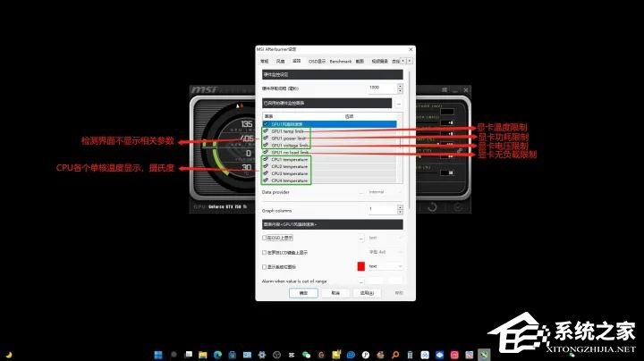Open the OSD 'text' display type dropdown

click(x=385, y=238)
